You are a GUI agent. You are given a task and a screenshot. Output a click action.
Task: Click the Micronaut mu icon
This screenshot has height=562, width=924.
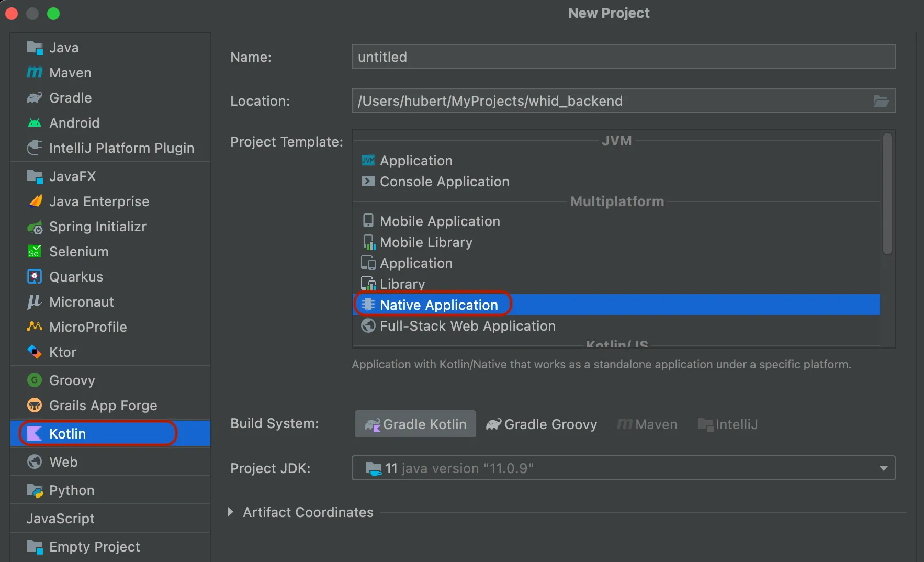[35, 302]
